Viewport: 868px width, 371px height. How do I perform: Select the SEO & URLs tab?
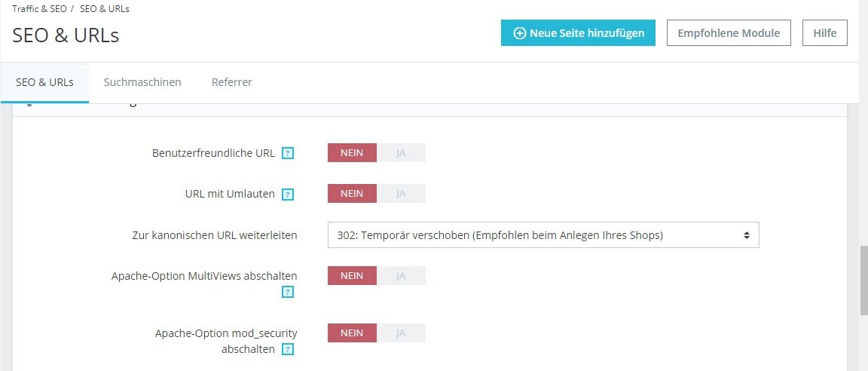point(44,82)
